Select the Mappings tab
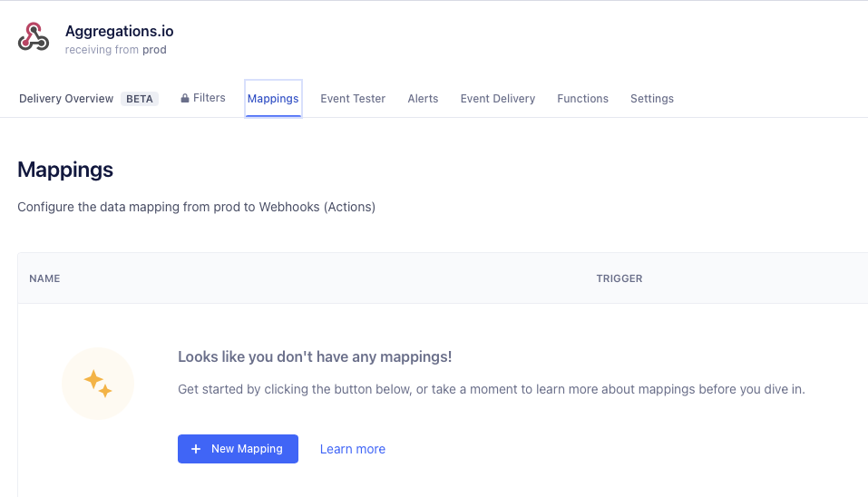Image resolution: width=868 pixels, height=497 pixels. (x=273, y=99)
